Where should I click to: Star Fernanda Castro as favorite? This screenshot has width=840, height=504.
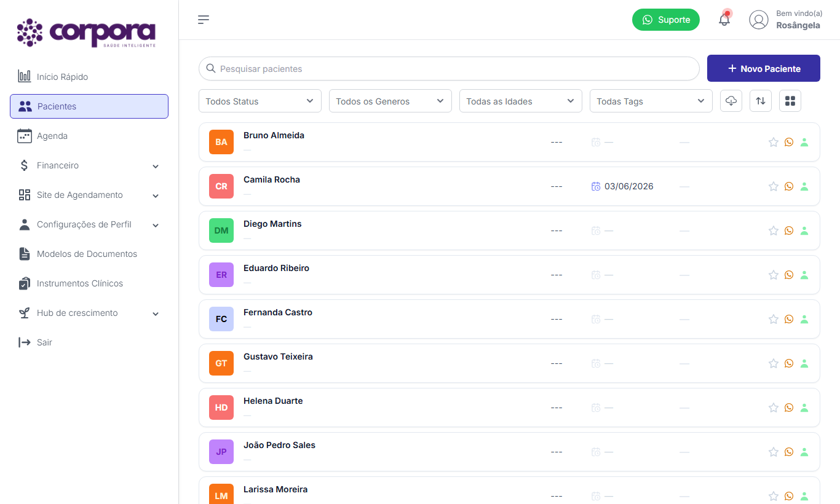[x=774, y=319]
